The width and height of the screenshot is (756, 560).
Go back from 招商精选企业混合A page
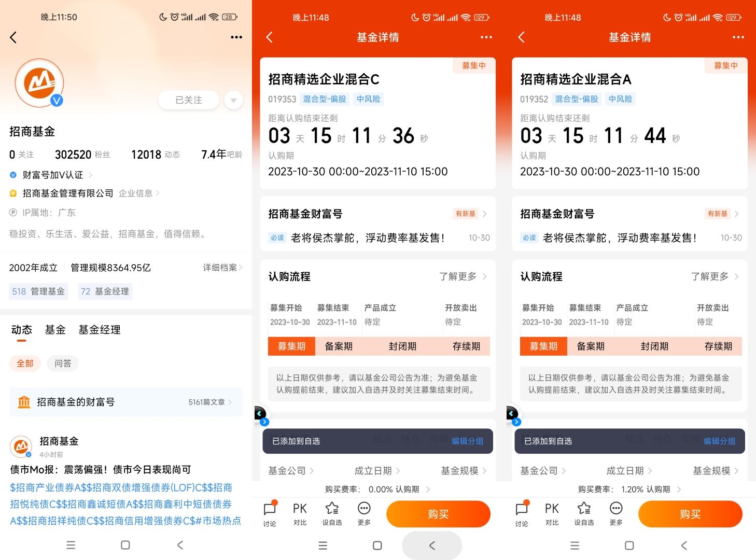[521, 37]
